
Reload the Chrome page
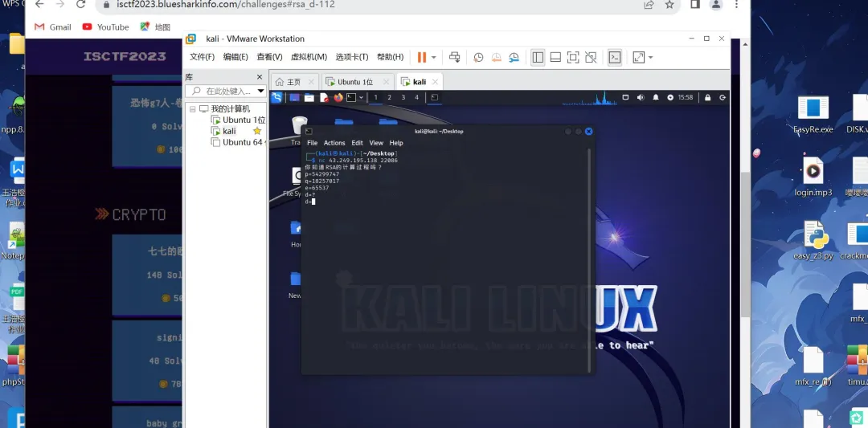(x=81, y=5)
